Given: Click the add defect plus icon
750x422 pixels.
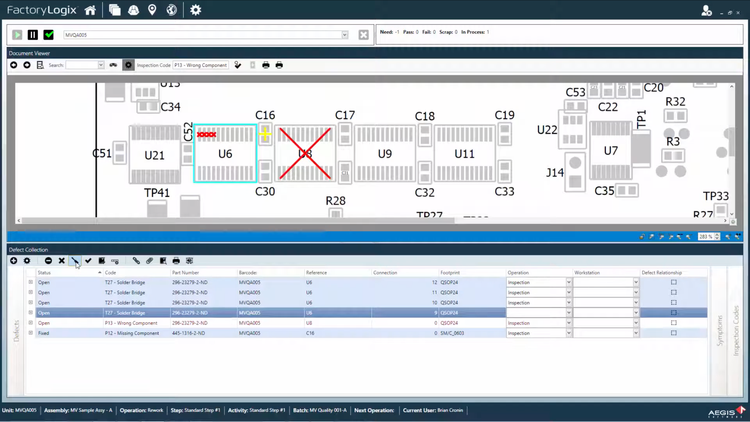Looking at the screenshot, I should tap(14, 261).
